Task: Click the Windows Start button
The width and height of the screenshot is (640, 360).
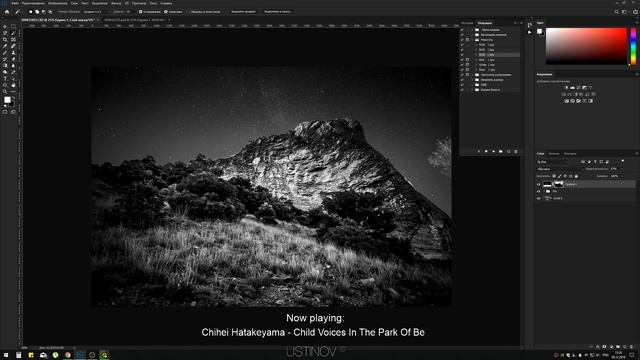Action: click(x=6, y=355)
